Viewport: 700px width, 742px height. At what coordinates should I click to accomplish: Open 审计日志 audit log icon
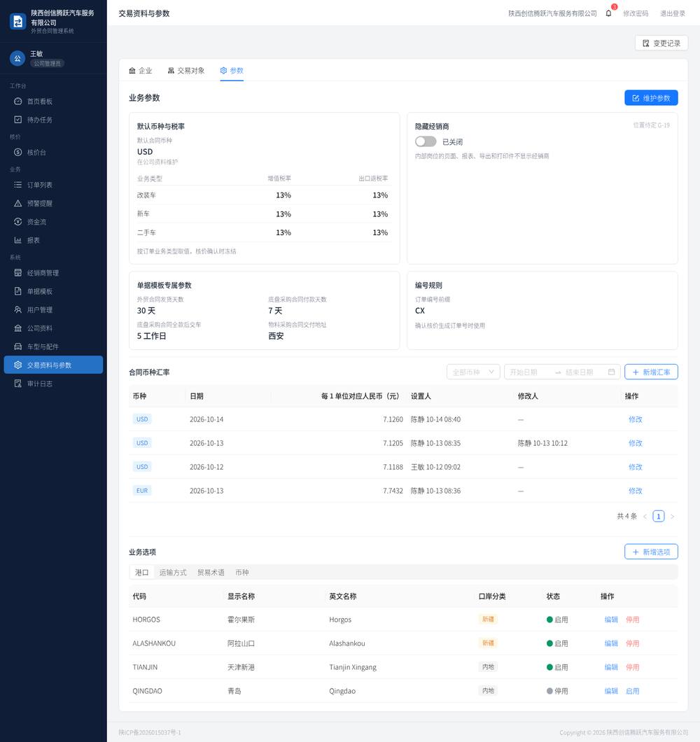click(x=18, y=384)
